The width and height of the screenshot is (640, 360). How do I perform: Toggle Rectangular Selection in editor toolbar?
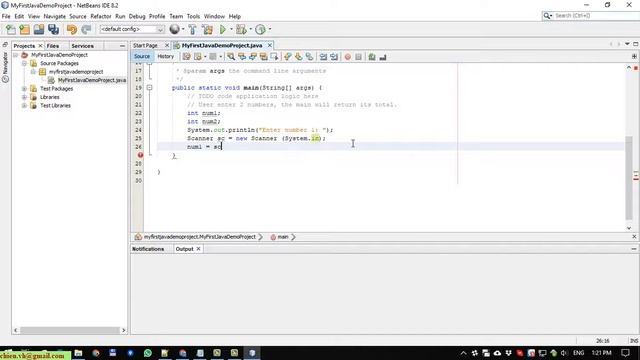tap(274, 57)
